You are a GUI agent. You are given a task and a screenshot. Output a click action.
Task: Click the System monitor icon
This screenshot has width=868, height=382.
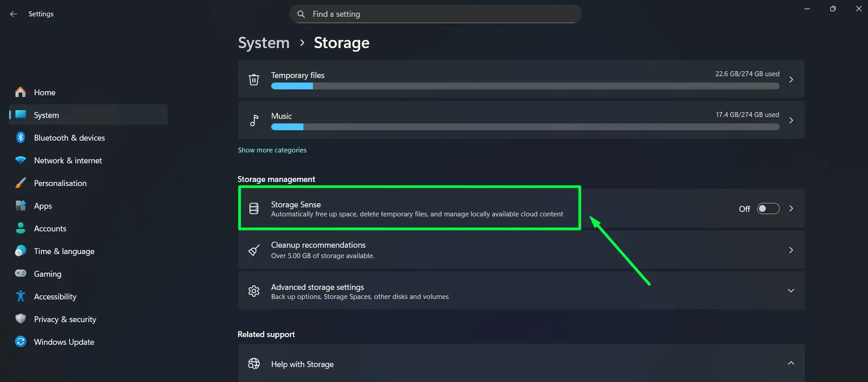point(20,115)
